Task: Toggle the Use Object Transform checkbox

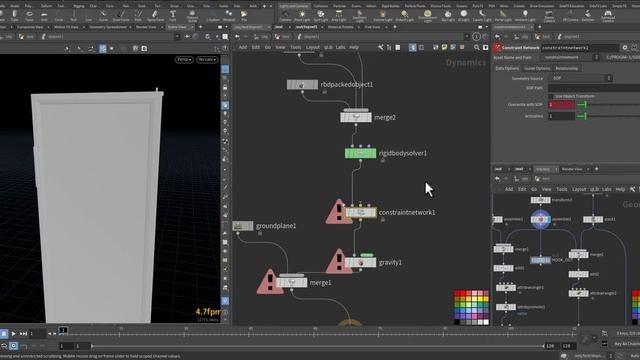Action: pyautogui.click(x=551, y=96)
